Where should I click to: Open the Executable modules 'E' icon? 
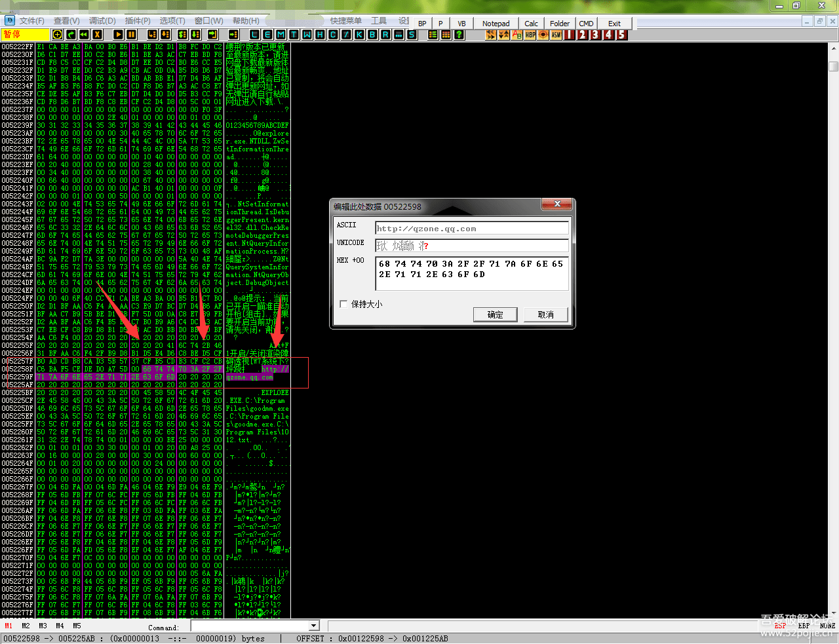point(267,35)
